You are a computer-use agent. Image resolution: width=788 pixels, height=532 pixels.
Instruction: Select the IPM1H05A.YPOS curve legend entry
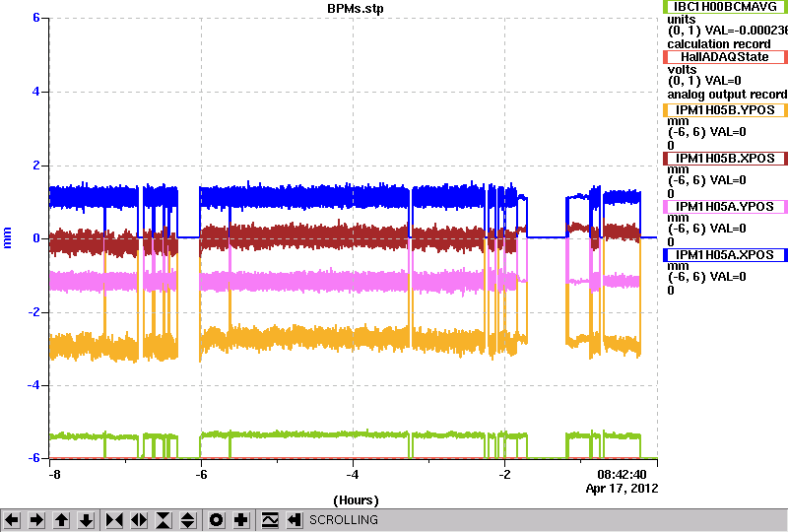pyautogui.click(x=725, y=207)
